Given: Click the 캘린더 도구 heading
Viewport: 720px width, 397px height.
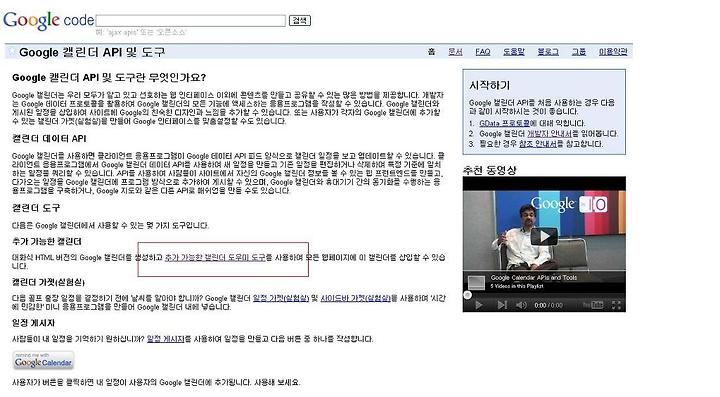Looking at the screenshot, I should (x=36, y=208).
